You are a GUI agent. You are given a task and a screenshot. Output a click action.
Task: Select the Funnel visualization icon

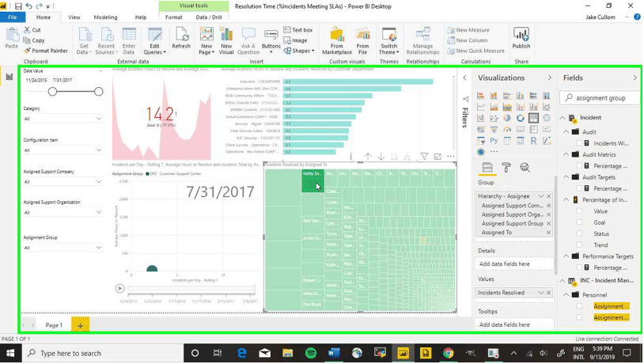(494, 130)
